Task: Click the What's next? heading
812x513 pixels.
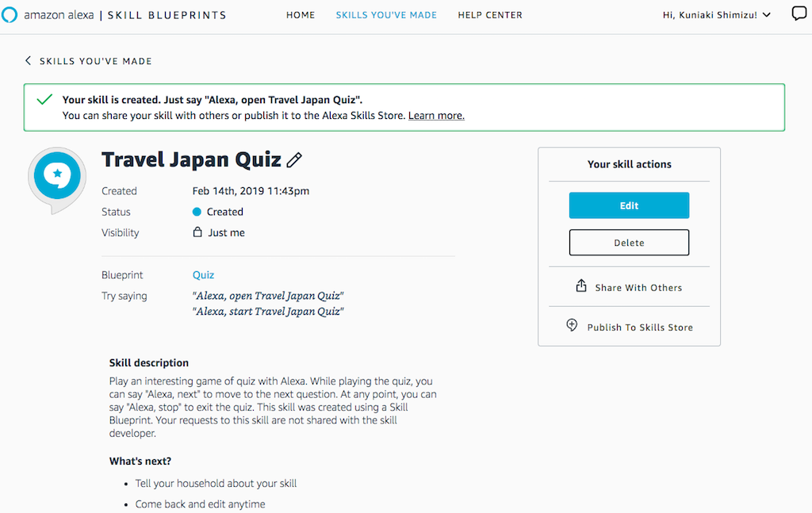Action: click(140, 461)
